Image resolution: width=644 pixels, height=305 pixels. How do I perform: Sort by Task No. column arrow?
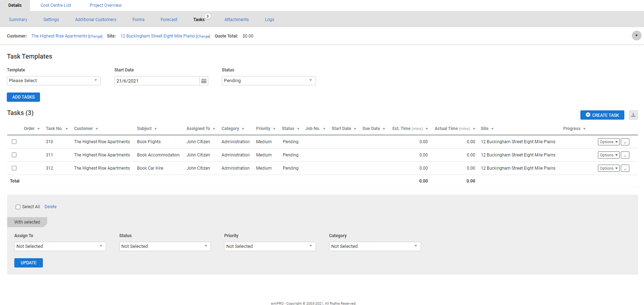pyautogui.click(x=66, y=129)
